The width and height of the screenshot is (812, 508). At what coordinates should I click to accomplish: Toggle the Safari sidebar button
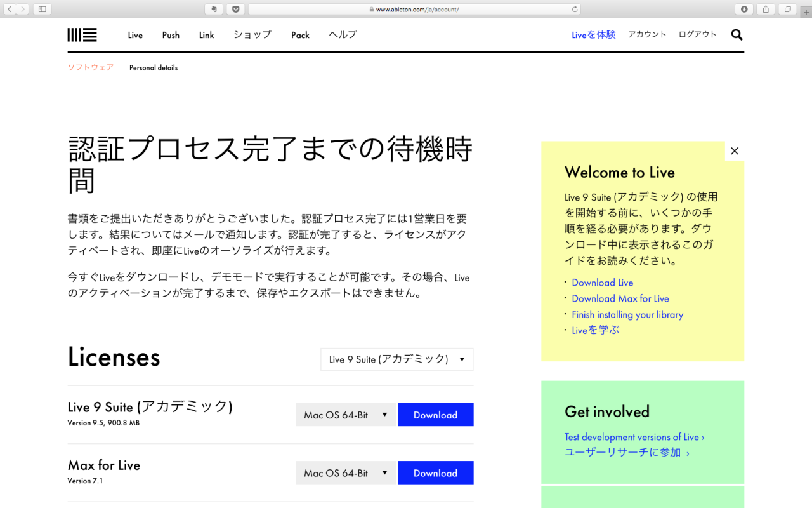43,9
